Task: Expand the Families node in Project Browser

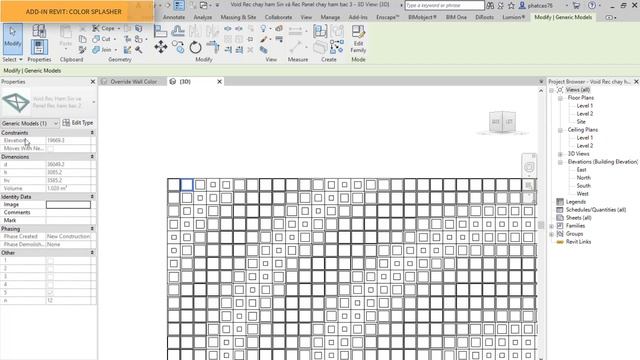Action: (x=551, y=226)
